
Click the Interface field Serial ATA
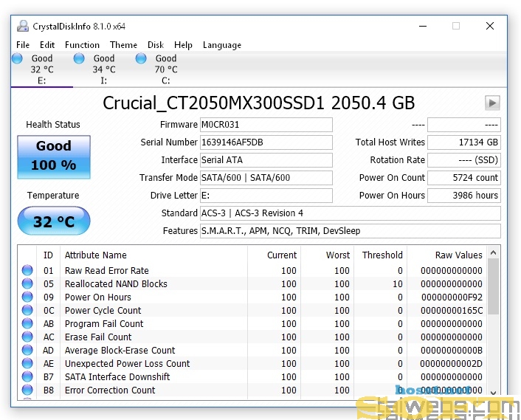click(x=266, y=160)
